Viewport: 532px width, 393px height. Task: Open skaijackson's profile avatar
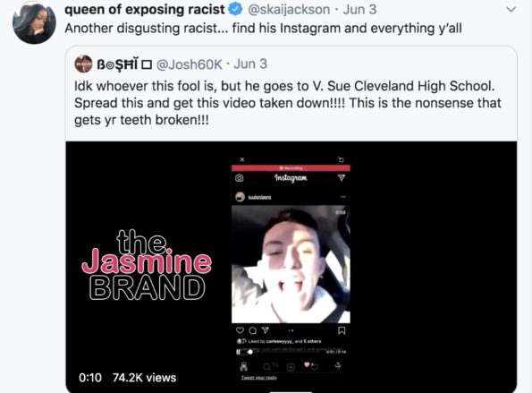coord(34,23)
